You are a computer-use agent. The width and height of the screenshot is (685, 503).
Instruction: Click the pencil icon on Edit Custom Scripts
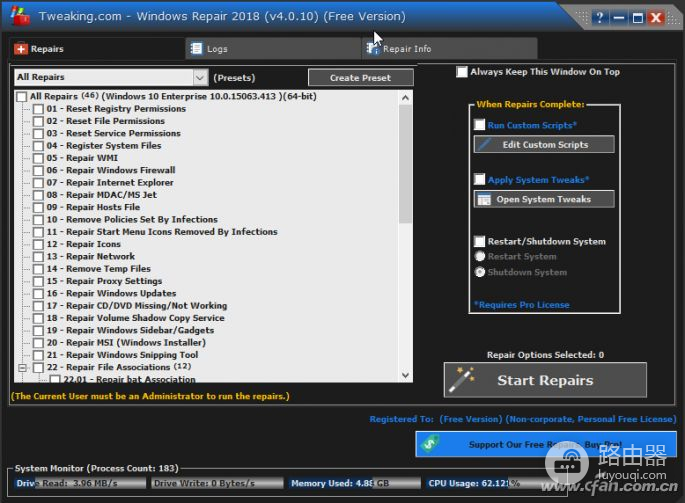[x=485, y=144]
